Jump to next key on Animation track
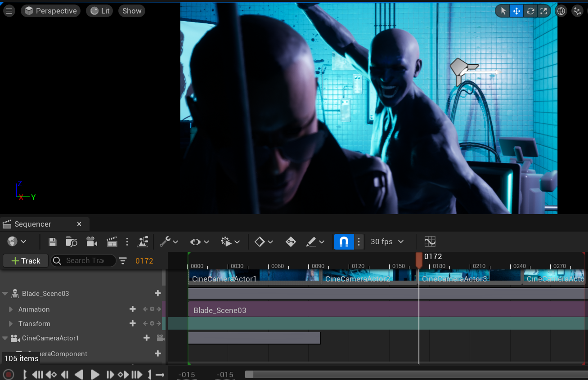Viewport: 588px width, 380px height. click(x=159, y=309)
